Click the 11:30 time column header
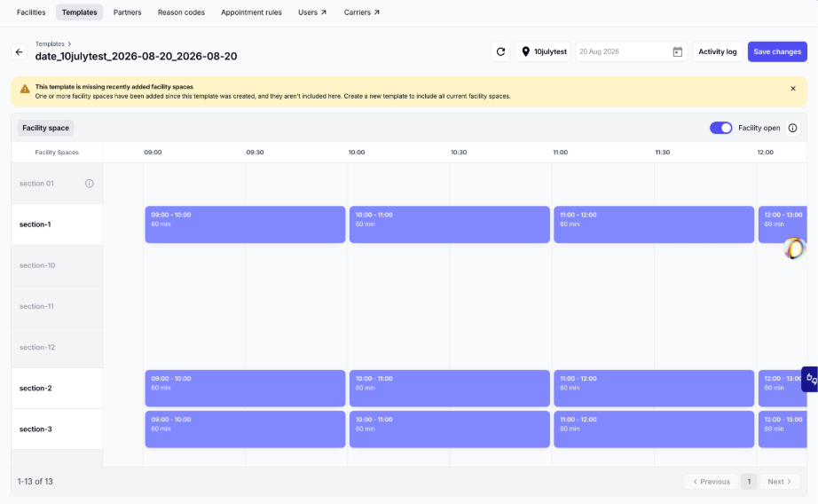The width and height of the screenshot is (818, 504). point(663,153)
